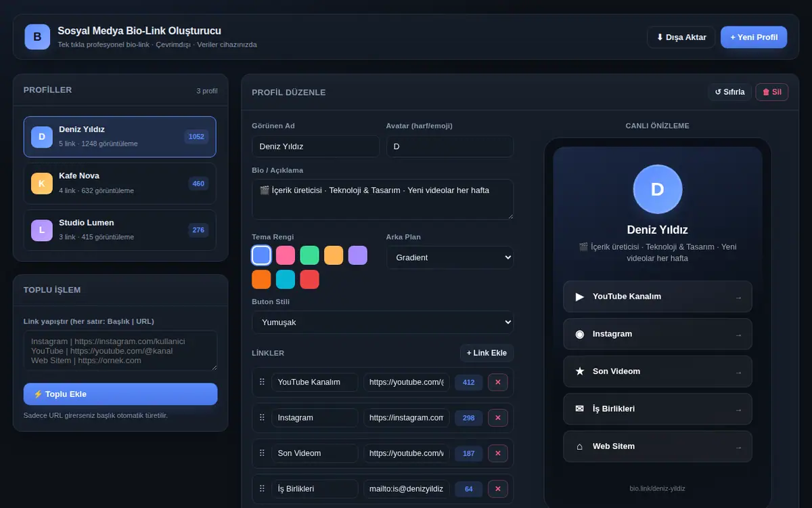Click the Bio / Açıklama text area
The width and height of the screenshot is (812, 508).
point(382,199)
